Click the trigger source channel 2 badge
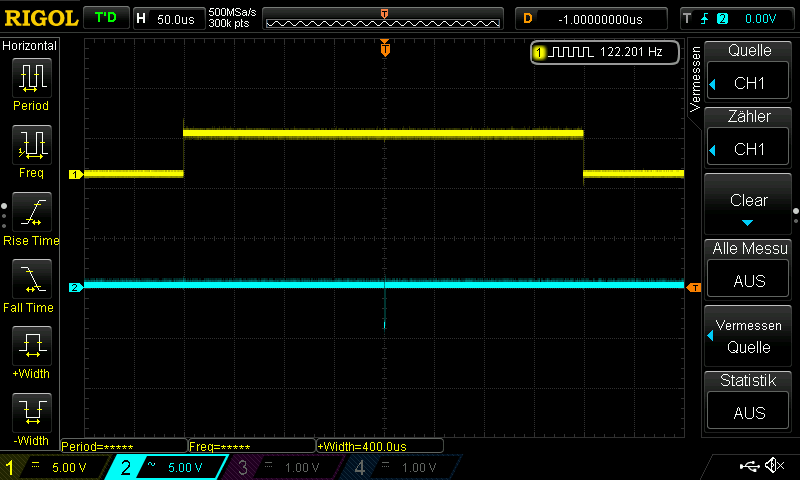800x480 pixels. pyautogui.click(x=722, y=19)
